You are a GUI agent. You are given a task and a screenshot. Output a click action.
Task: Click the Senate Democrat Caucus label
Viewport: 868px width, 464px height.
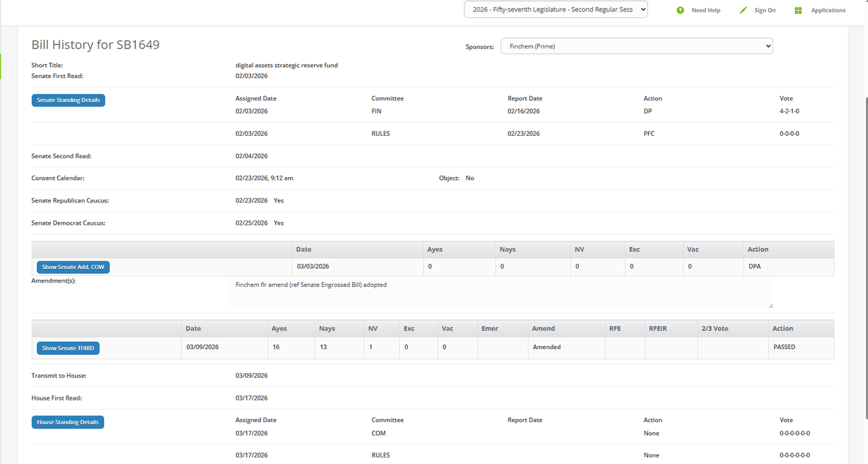(68, 223)
